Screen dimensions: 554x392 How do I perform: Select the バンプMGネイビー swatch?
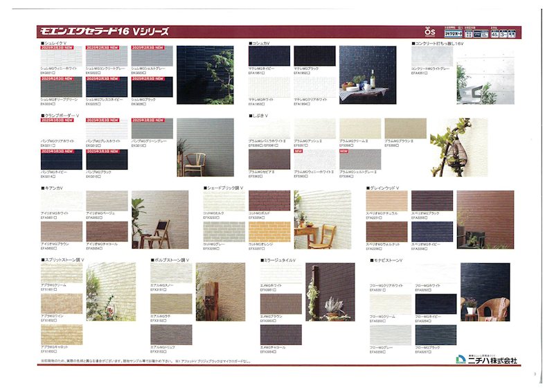click(62, 159)
